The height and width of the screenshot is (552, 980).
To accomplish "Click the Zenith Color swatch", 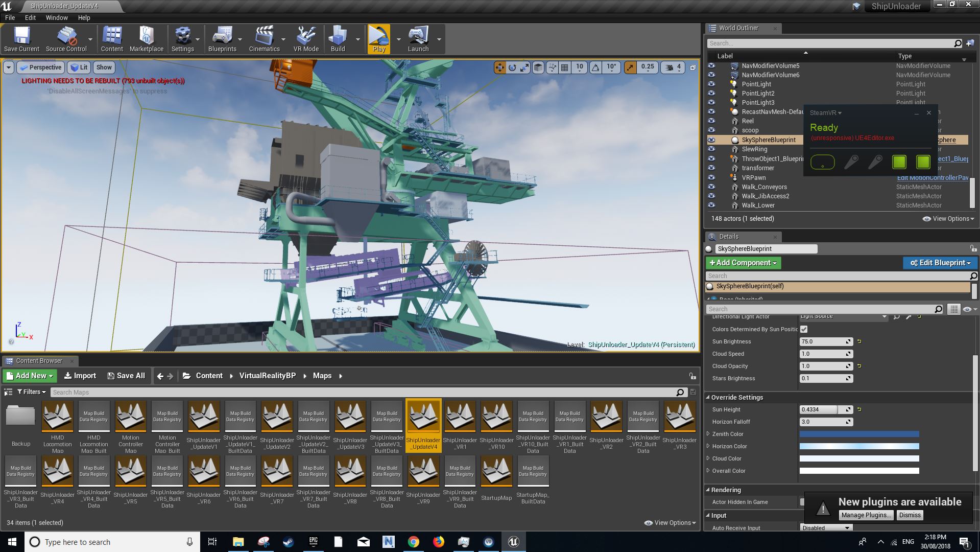I will click(859, 434).
